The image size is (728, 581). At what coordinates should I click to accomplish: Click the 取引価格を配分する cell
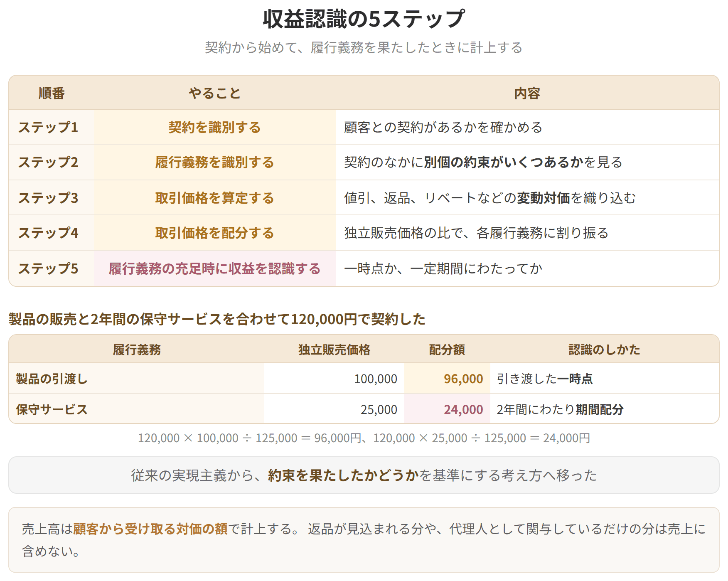click(214, 233)
